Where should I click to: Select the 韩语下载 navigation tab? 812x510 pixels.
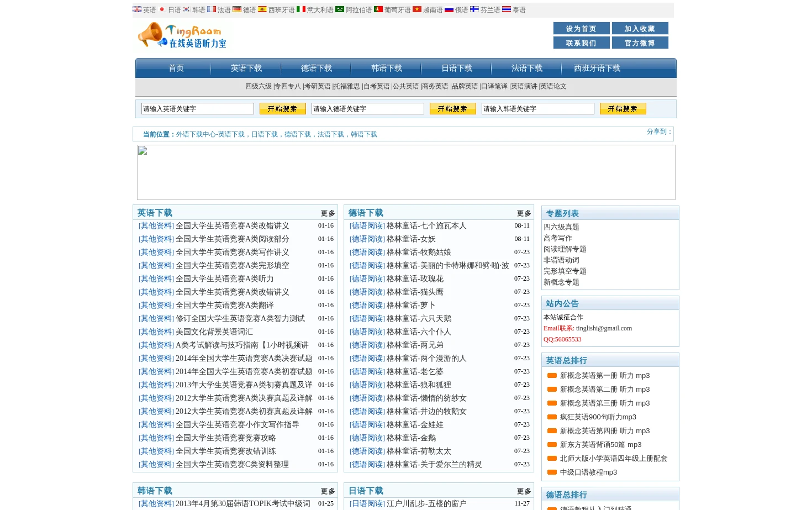(387, 68)
